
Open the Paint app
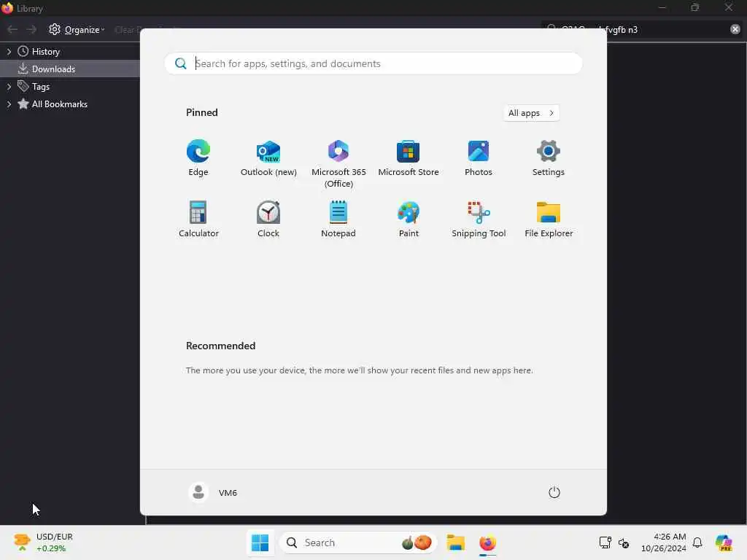(409, 219)
